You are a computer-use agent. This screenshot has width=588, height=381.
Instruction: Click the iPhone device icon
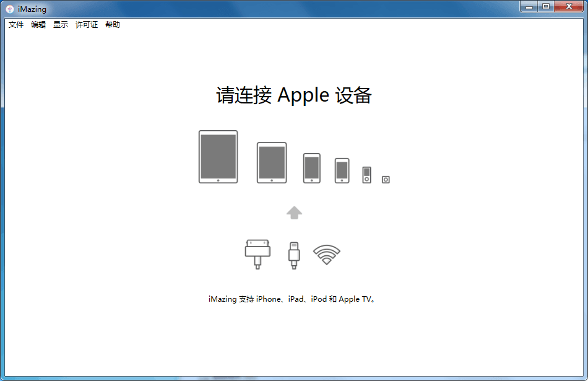tap(311, 168)
